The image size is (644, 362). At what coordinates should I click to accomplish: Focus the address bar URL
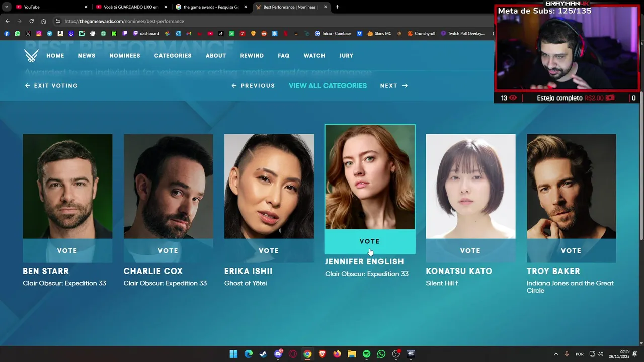pyautogui.click(x=124, y=21)
